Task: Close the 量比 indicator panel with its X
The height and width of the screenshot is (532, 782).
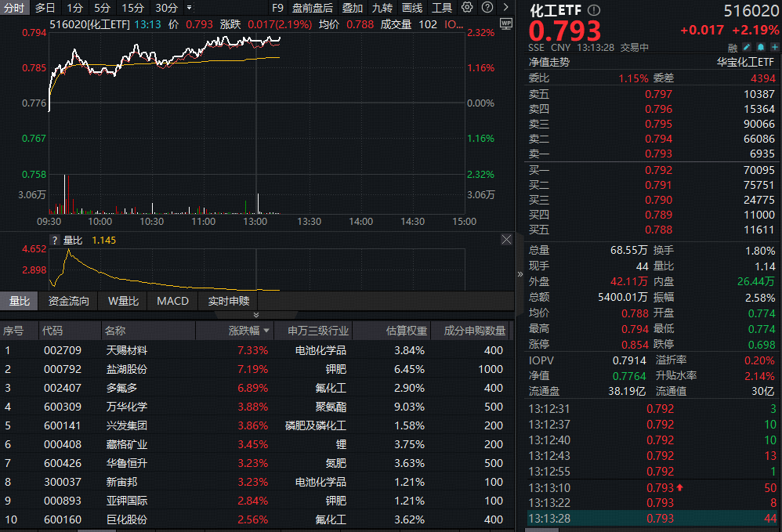Action: [x=506, y=239]
